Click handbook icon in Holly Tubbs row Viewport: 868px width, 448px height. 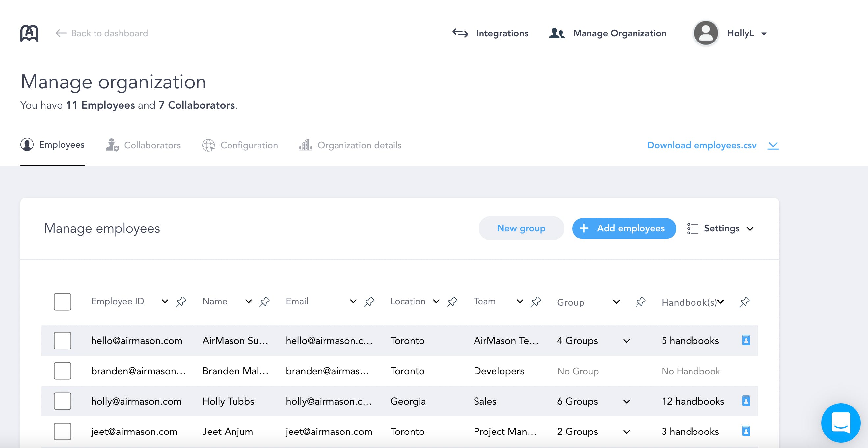tap(746, 401)
